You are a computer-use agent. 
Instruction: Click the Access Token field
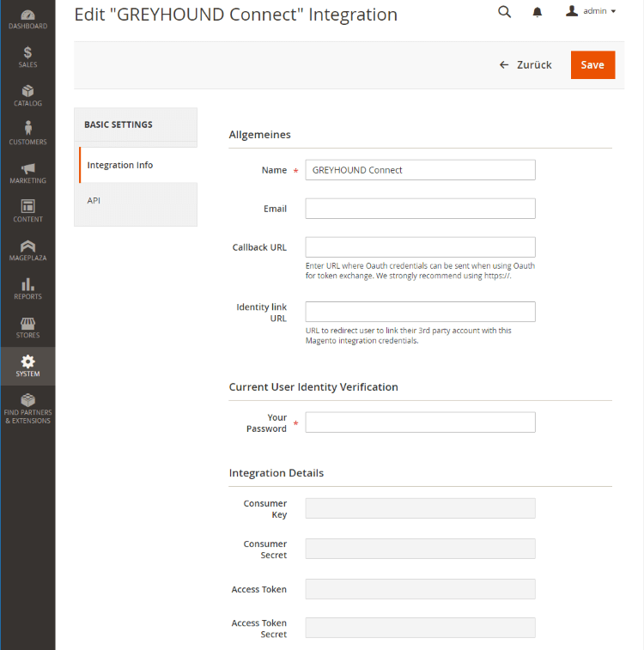coord(420,589)
